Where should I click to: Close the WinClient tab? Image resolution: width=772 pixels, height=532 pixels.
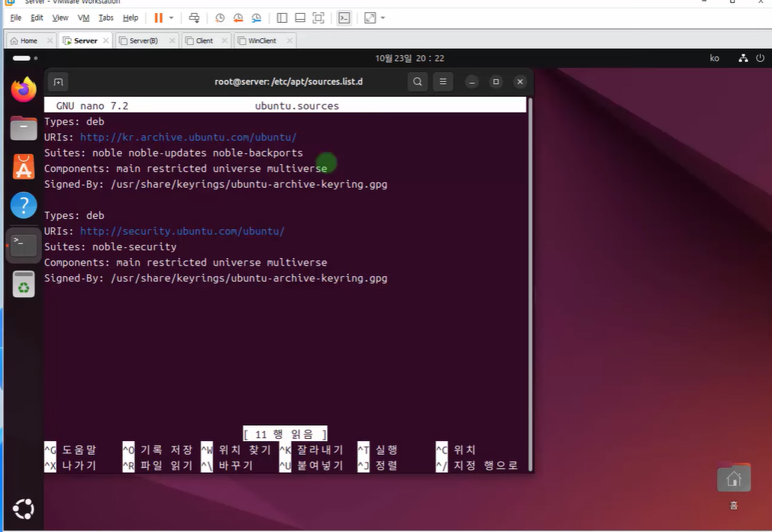coord(289,41)
